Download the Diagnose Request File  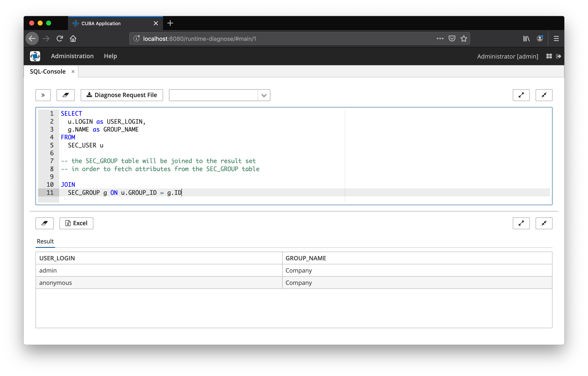tap(122, 95)
